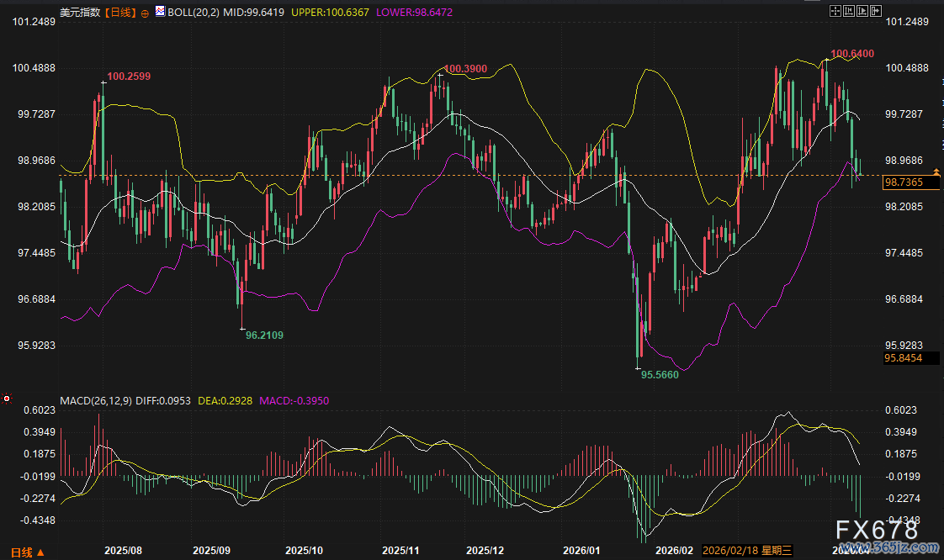944x560 pixels.
Task: Click the orange circled-plus icon beside 日线
Action: [145, 13]
